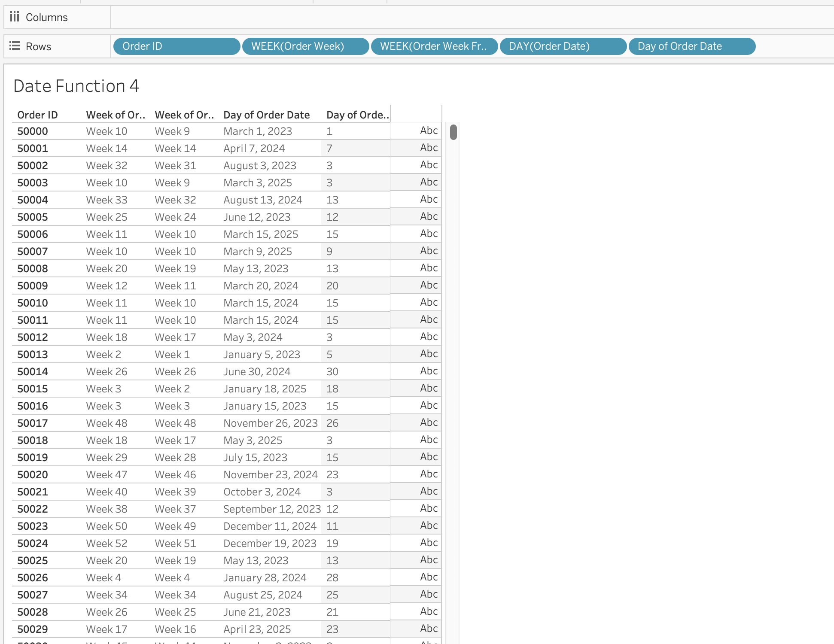The height and width of the screenshot is (644, 834).
Task: Click the Columns shelf icon
Action: click(x=15, y=17)
